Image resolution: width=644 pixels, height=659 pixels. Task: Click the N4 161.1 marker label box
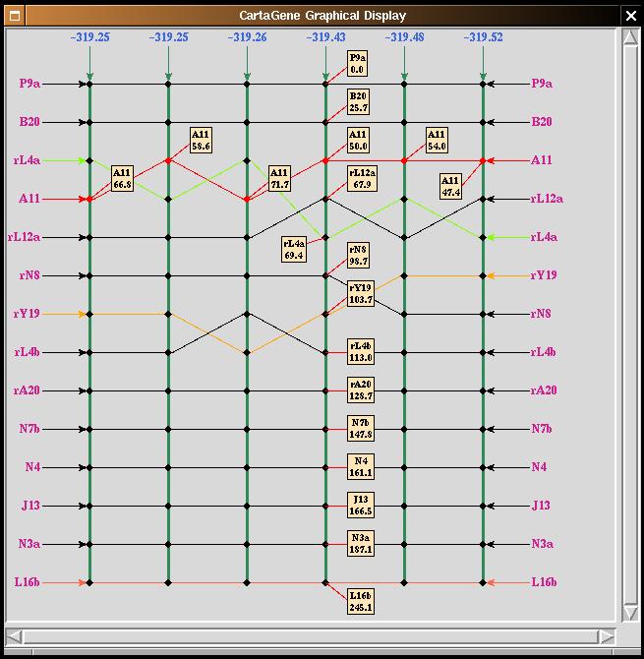point(361,466)
